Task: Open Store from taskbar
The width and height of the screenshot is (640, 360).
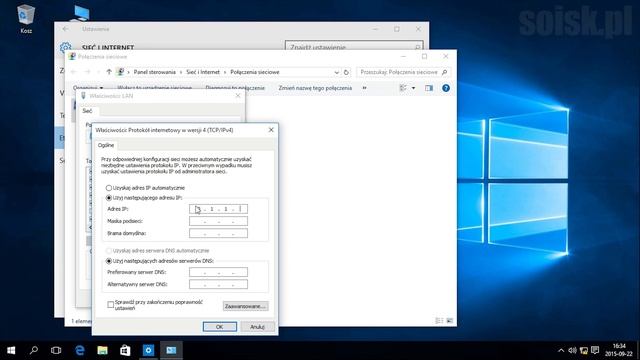Action: pyautogui.click(x=125, y=350)
